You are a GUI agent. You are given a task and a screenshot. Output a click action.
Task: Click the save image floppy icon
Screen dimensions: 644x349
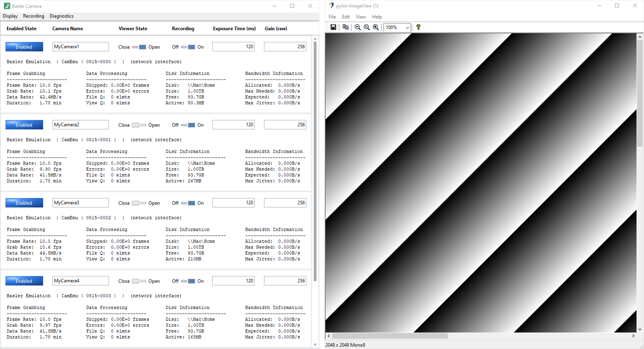tap(333, 27)
